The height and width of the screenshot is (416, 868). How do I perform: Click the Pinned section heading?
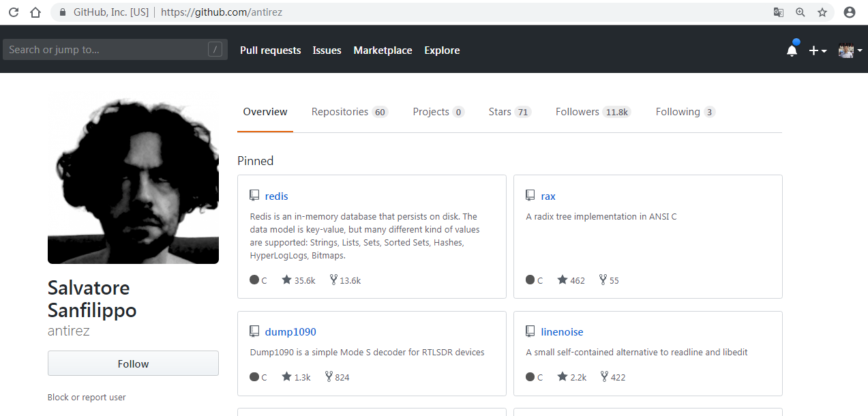coord(255,161)
